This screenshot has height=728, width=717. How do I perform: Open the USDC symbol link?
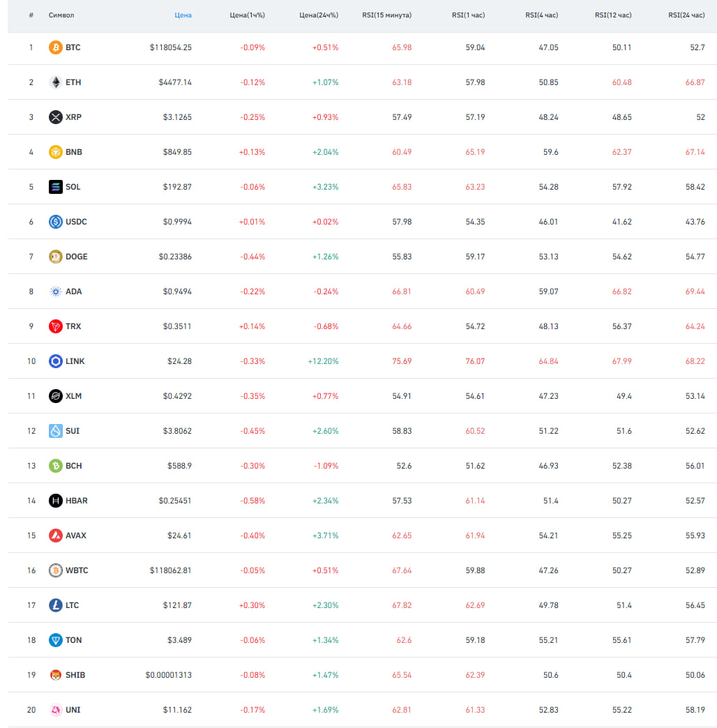[x=76, y=222]
